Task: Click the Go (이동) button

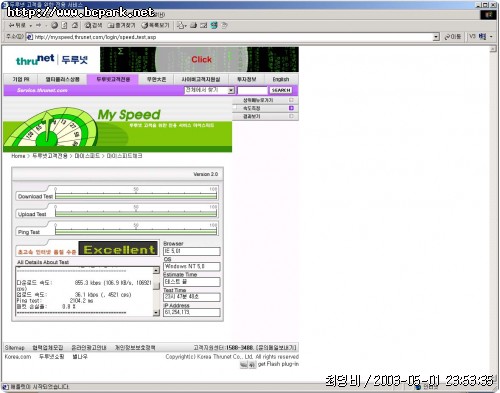Action: pyautogui.click(x=453, y=37)
